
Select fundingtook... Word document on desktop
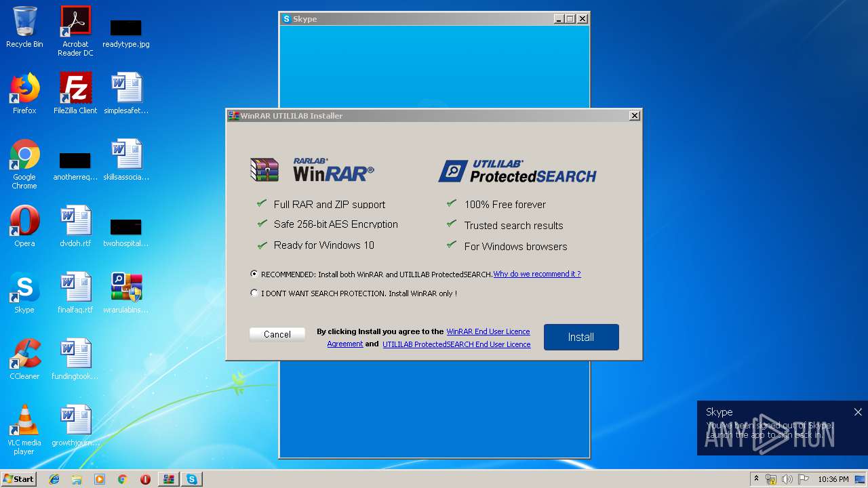pyautogui.click(x=75, y=359)
